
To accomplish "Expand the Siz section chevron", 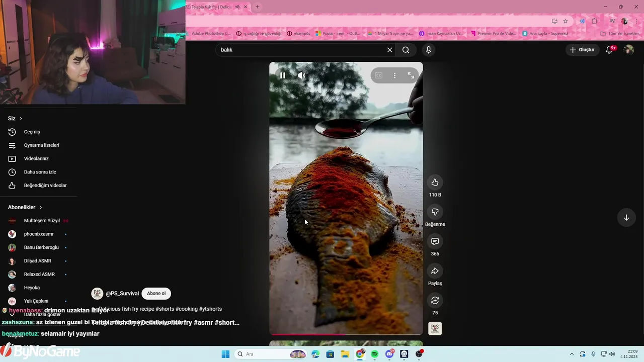I will pyautogui.click(x=21, y=119).
